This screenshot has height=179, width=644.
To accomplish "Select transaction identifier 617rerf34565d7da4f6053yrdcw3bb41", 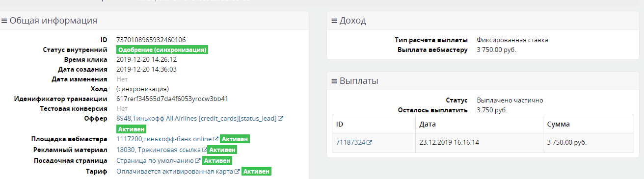I will [172, 99].
